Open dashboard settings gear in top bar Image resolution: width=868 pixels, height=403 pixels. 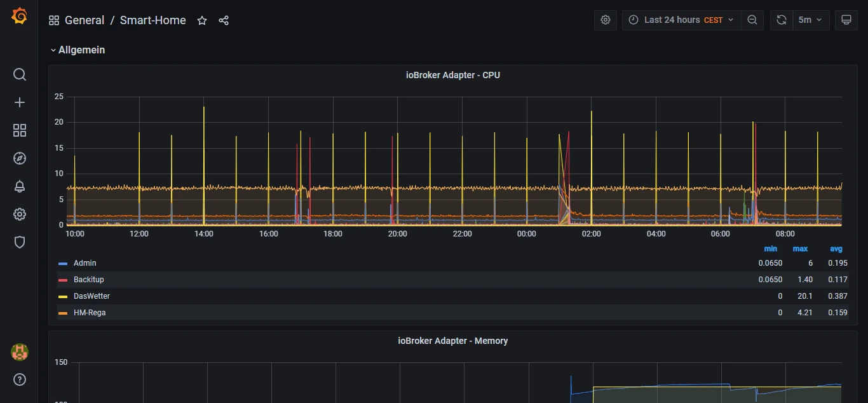(x=606, y=20)
